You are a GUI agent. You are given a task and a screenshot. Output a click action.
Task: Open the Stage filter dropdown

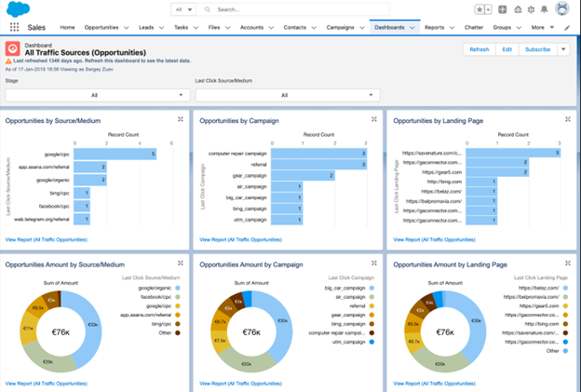pos(98,95)
